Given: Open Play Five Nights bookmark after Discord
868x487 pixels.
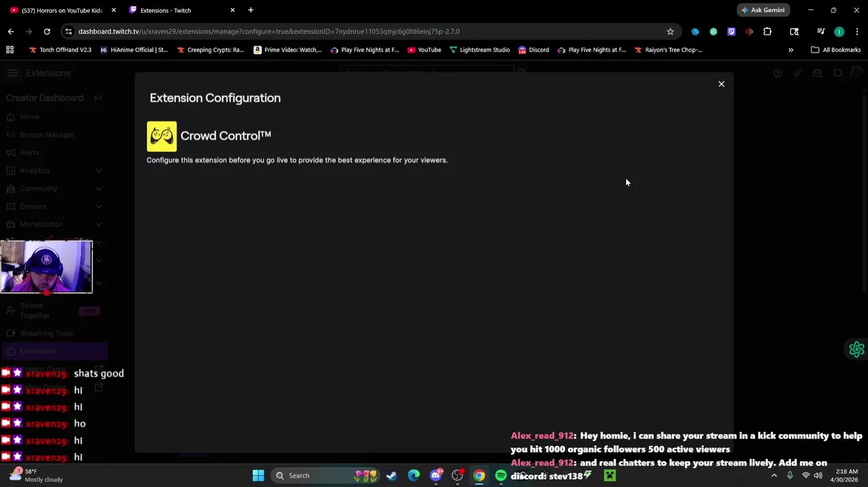Looking at the screenshot, I should coord(592,49).
